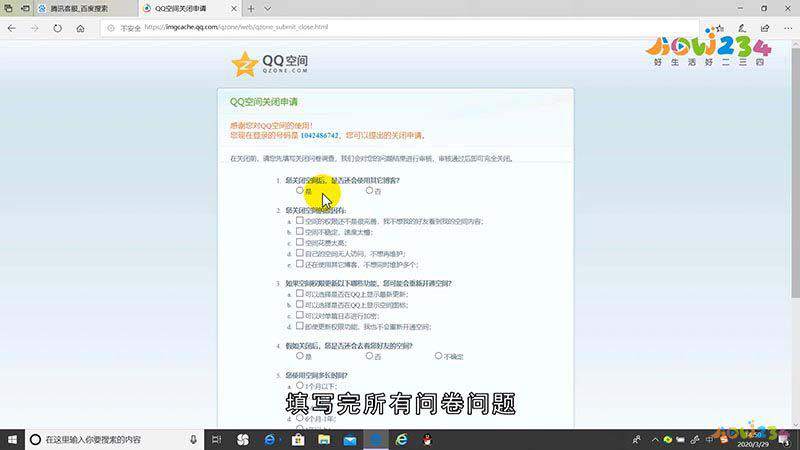Screen dimensions: 800x450
Task: Check option d under question 3
Action: click(299, 326)
